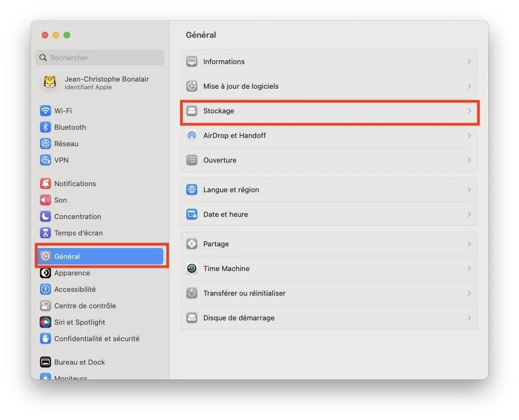
Task: Select Bureau et Dock label
Action: [x=79, y=362]
